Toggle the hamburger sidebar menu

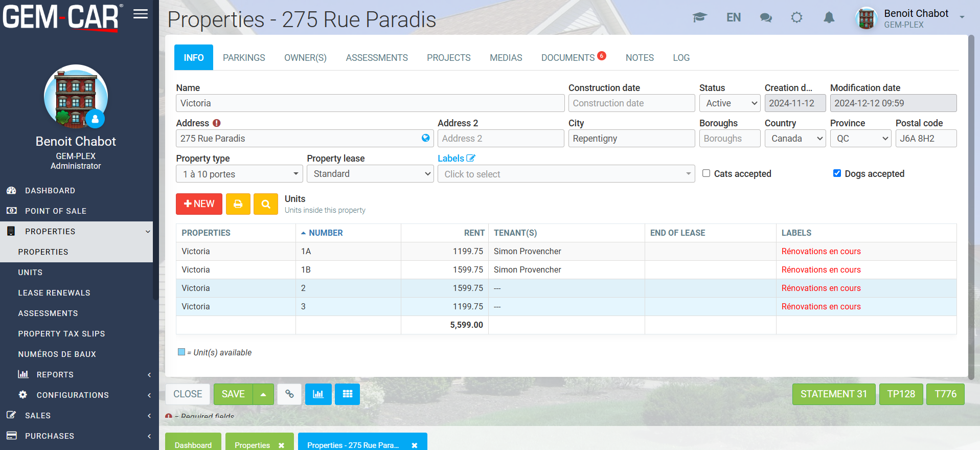point(141,14)
